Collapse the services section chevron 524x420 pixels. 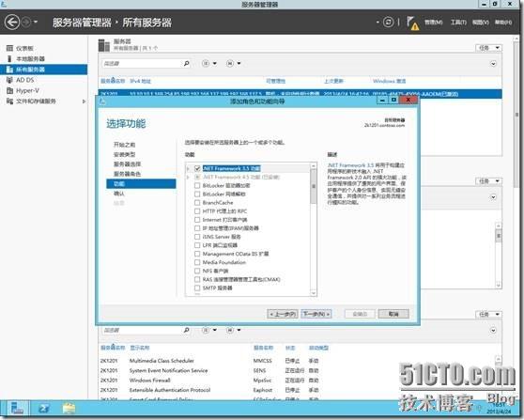point(493,330)
